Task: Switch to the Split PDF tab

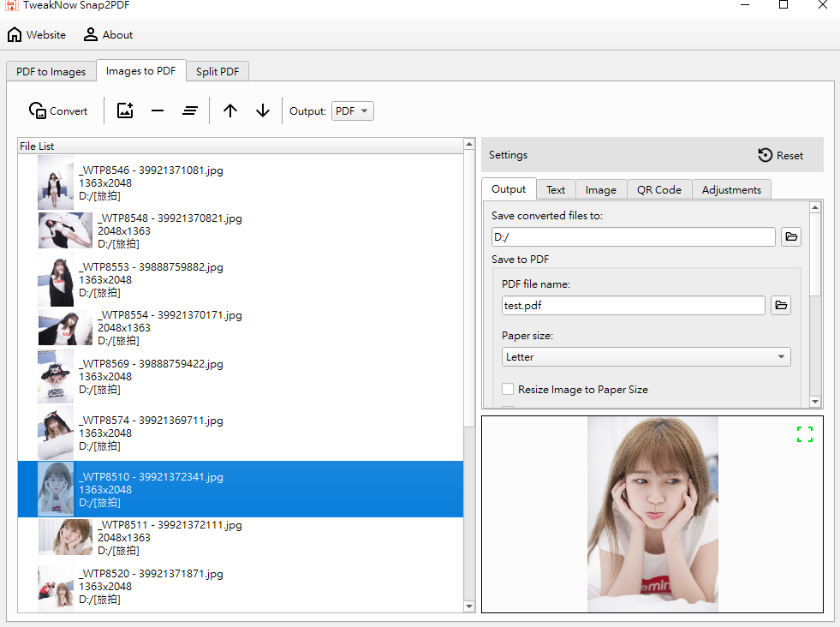Action: click(217, 71)
